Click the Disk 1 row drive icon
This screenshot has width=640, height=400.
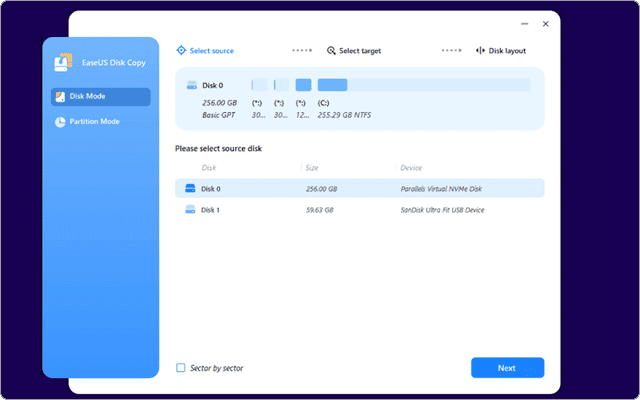(x=190, y=210)
